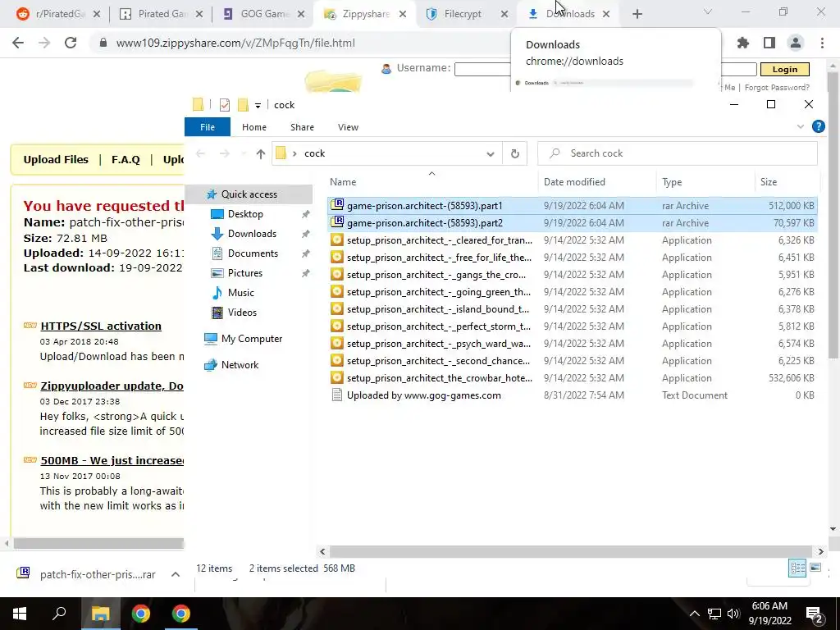This screenshot has height=630, width=840.
Task: Click the Properties icon in quick access toolbar
Action: click(225, 105)
